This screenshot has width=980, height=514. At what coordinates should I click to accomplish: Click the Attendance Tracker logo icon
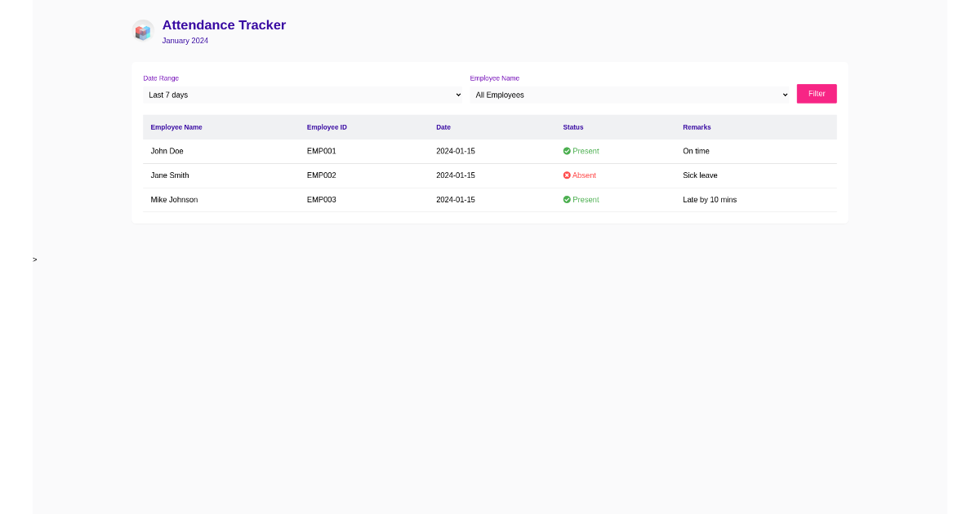tap(143, 30)
